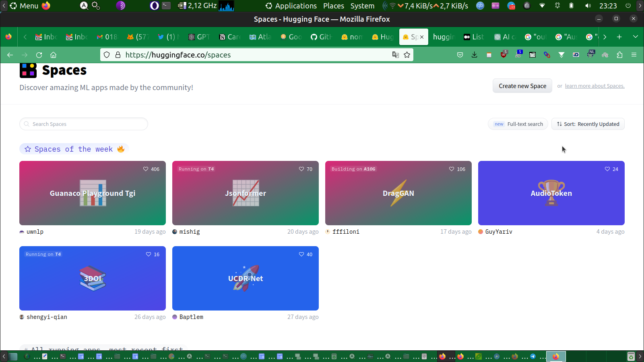644x362 pixels.
Task: Open the power button in top panel
Action: (x=628, y=6)
